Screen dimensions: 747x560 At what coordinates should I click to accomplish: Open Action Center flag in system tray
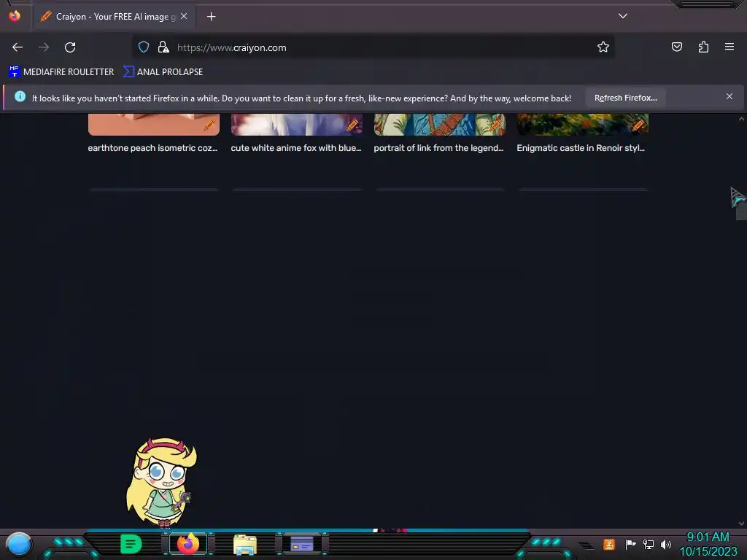(x=630, y=544)
